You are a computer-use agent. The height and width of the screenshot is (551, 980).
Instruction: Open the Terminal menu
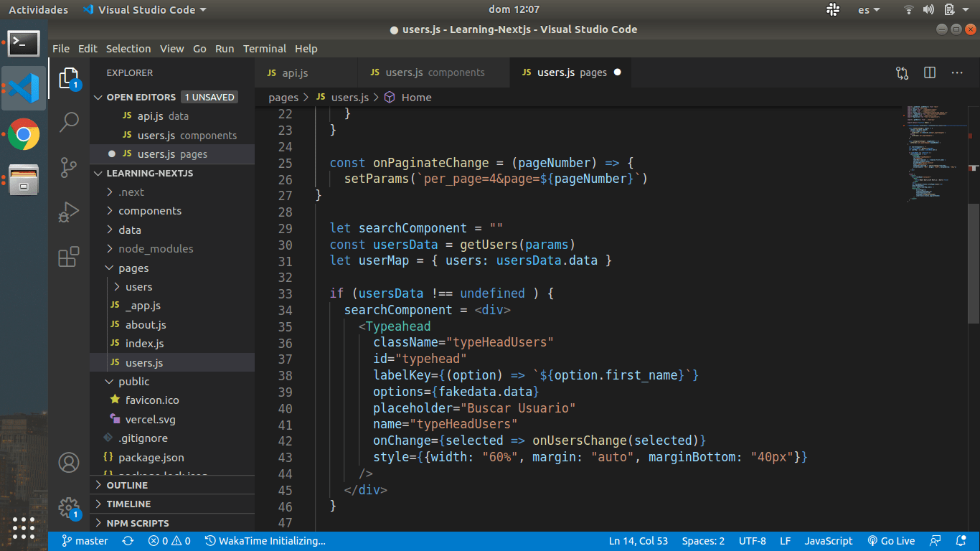[264, 49]
